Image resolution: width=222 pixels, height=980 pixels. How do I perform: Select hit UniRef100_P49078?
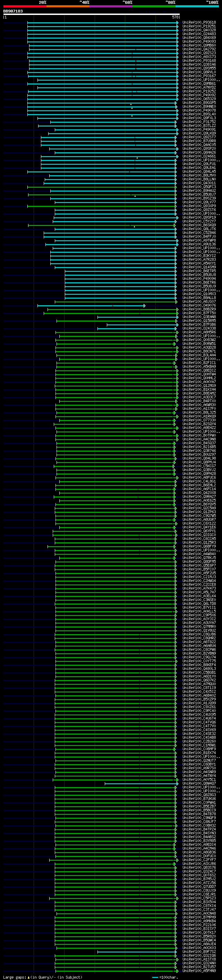[199, 110]
